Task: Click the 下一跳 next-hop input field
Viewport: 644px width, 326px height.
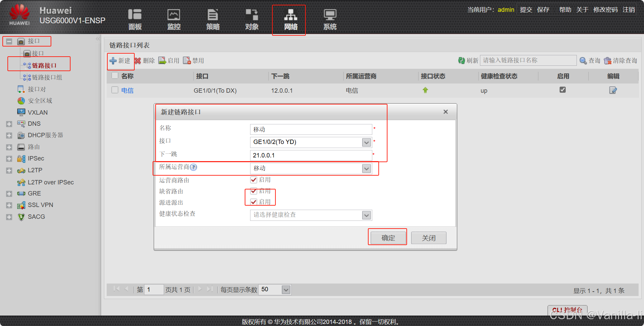Action: click(311, 155)
